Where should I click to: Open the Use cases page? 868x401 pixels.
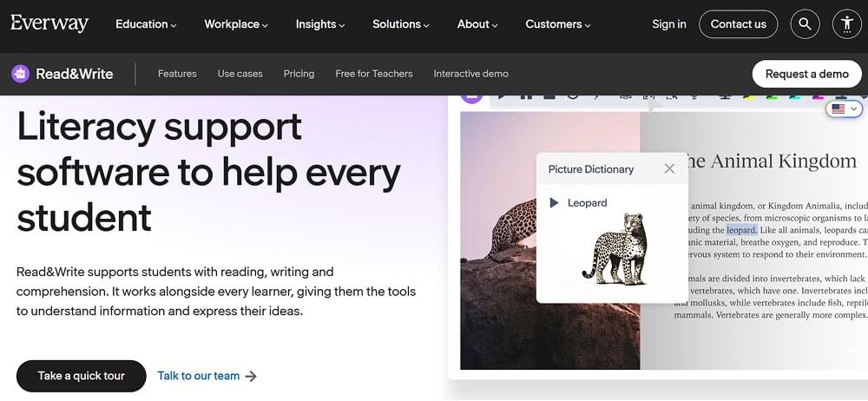point(240,74)
